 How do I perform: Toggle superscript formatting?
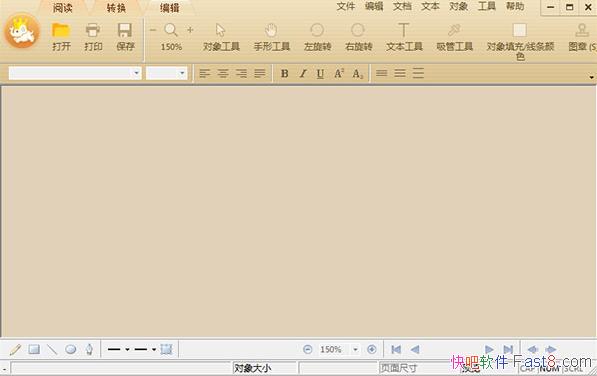(x=339, y=73)
